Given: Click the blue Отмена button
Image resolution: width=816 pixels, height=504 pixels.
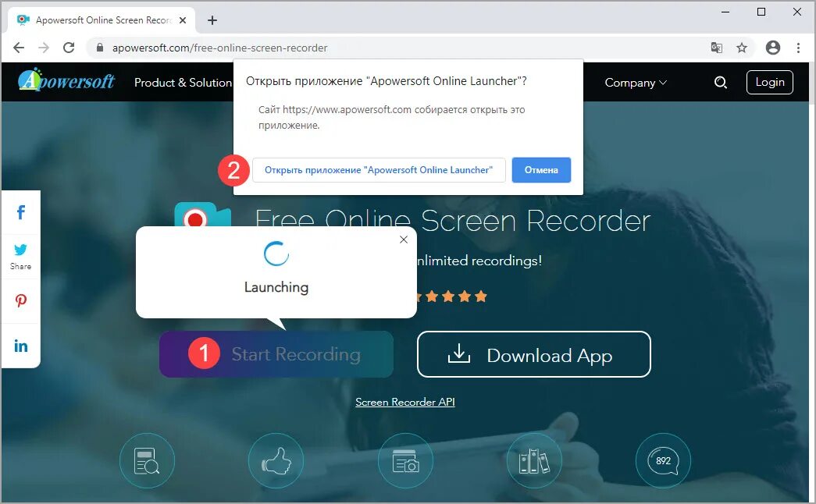Looking at the screenshot, I should point(541,170).
